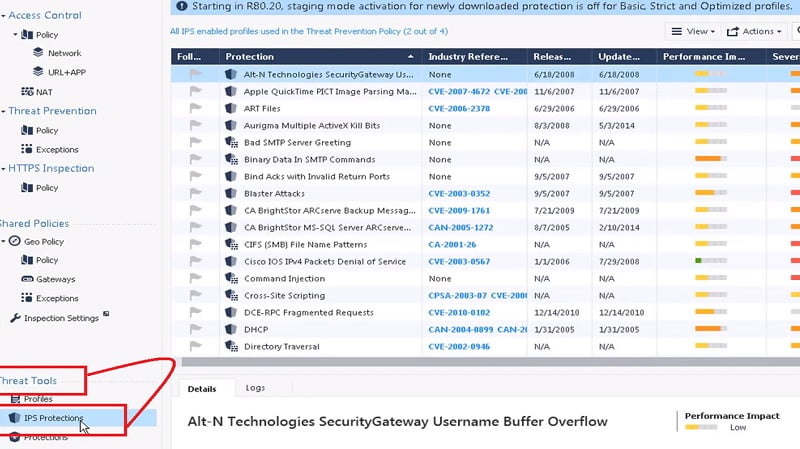The height and width of the screenshot is (449, 800).
Task: Click the IPS enabled profiles filter link
Action: point(309,31)
